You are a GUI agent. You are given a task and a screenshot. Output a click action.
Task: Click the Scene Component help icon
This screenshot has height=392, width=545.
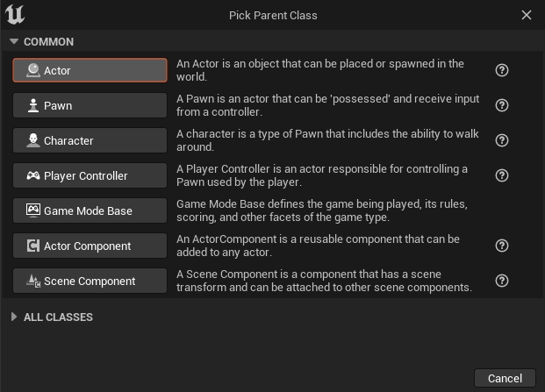click(502, 281)
